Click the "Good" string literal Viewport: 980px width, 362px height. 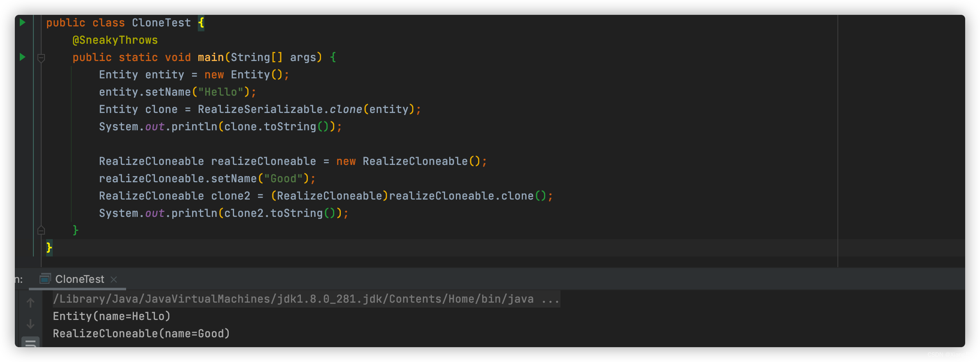tap(283, 179)
